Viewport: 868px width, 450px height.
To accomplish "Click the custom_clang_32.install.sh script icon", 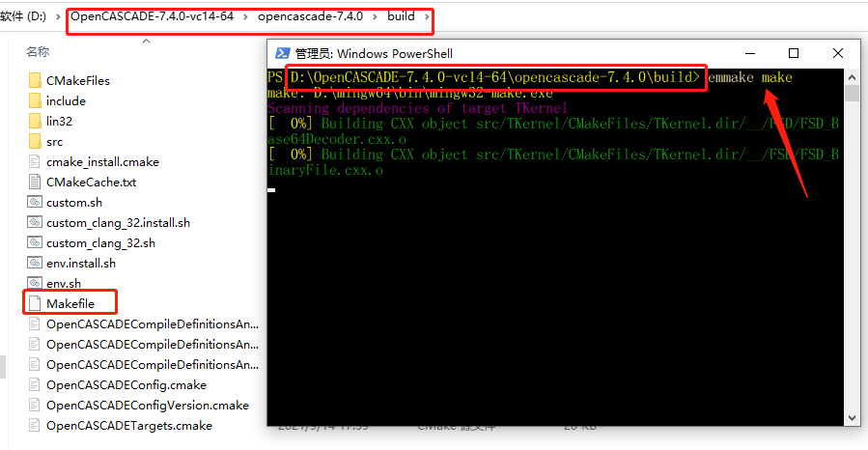I will click(35, 222).
